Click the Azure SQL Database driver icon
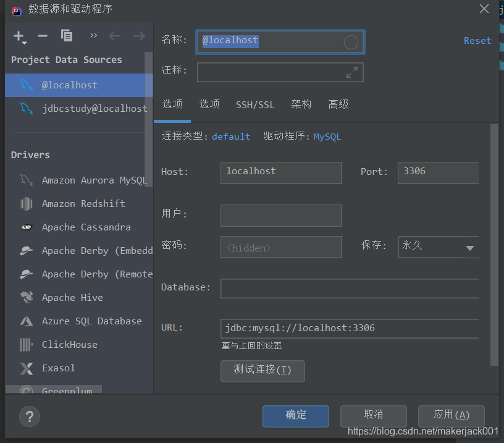The height and width of the screenshot is (443, 504). coord(26,321)
